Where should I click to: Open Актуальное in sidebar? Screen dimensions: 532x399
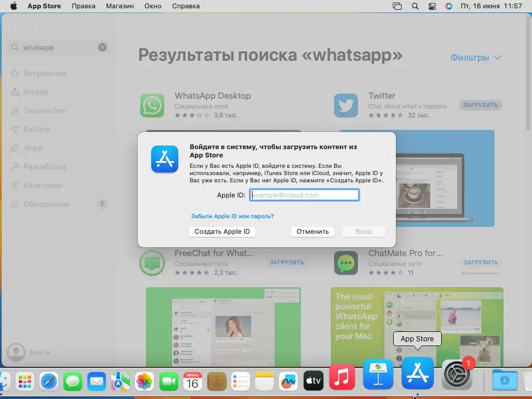pos(38,73)
